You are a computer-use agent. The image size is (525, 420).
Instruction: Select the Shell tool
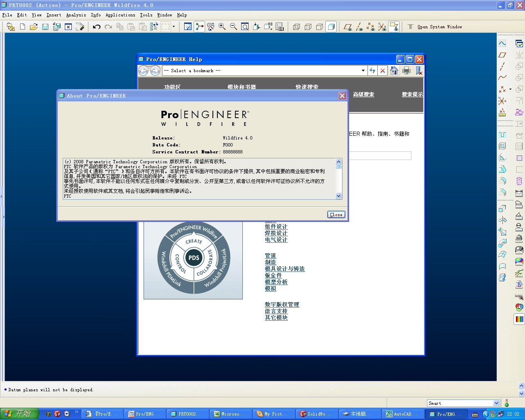point(502,146)
